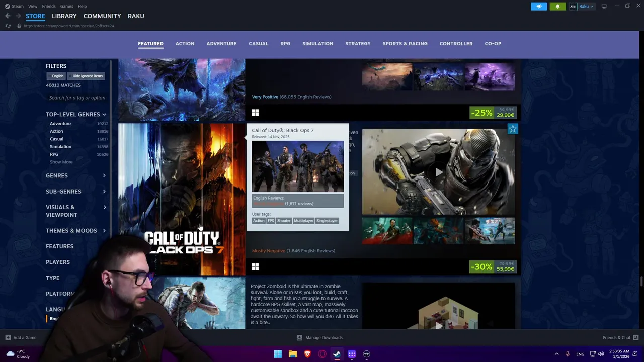Image resolution: width=644 pixels, height=362 pixels.
Task: Open the Games menu
Action: (x=66, y=6)
